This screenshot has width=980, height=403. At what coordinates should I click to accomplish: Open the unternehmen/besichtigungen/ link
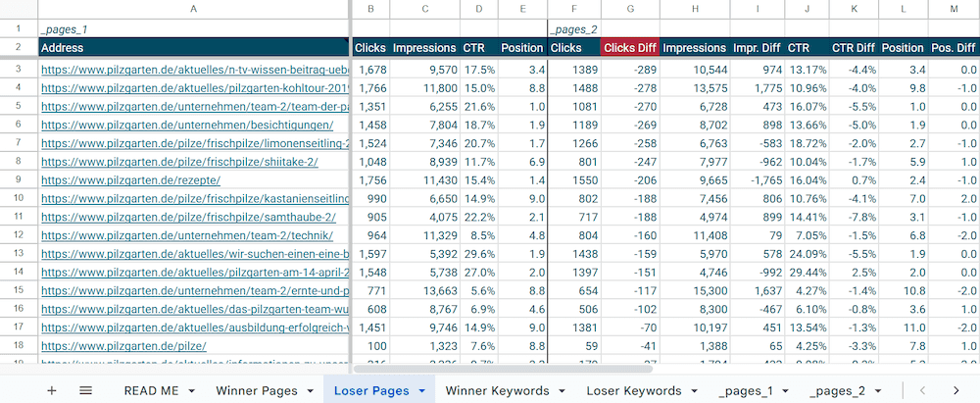(x=187, y=125)
